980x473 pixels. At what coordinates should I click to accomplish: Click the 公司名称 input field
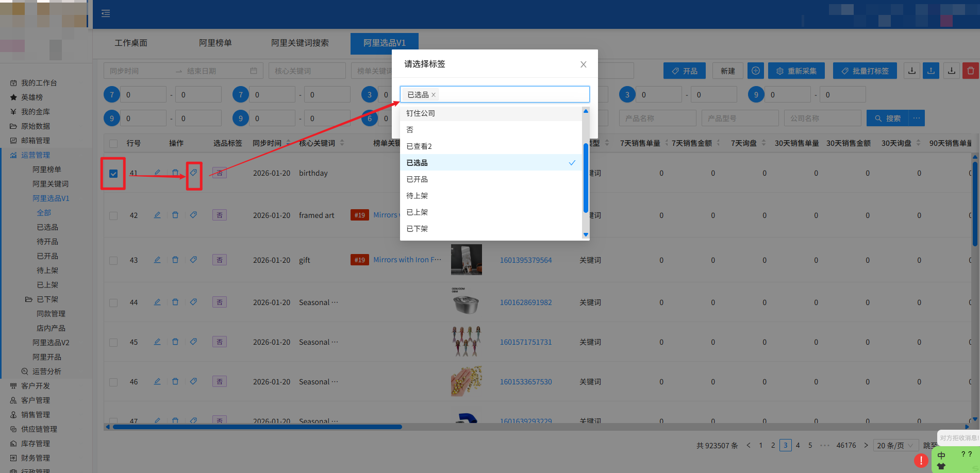(823, 118)
